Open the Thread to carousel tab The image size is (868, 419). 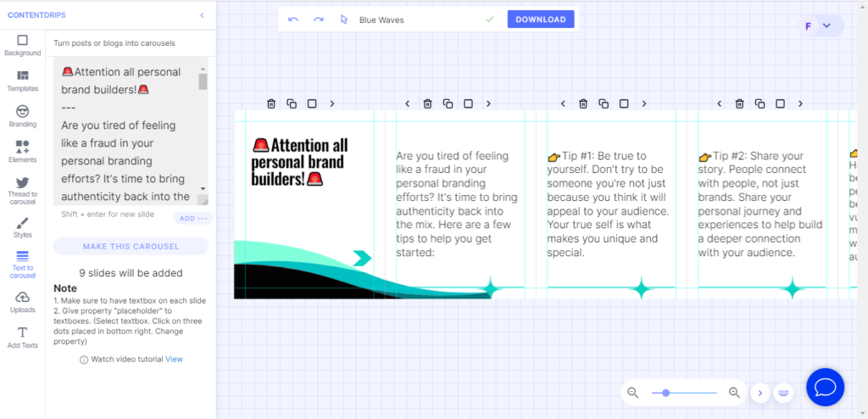[22, 192]
